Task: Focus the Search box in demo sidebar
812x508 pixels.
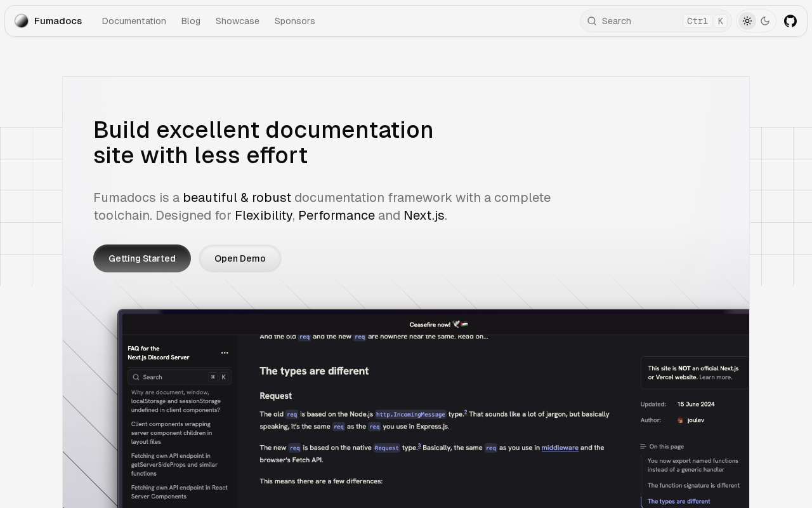Action: [x=180, y=377]
